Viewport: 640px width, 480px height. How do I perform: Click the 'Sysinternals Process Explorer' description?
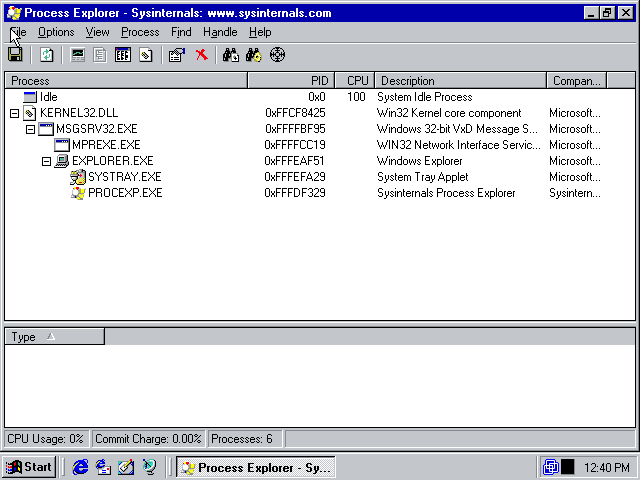(446, 193)
